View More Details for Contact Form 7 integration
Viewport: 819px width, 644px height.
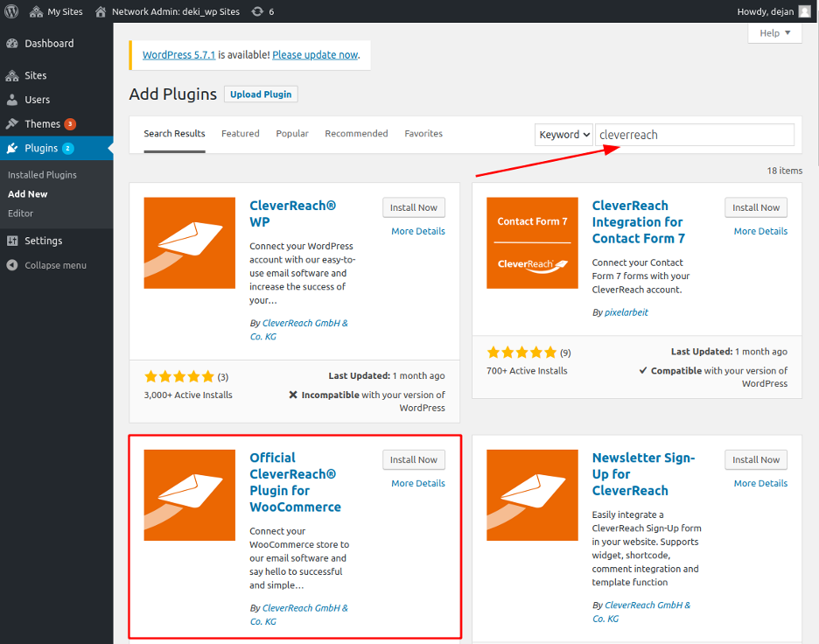[760, 231]
